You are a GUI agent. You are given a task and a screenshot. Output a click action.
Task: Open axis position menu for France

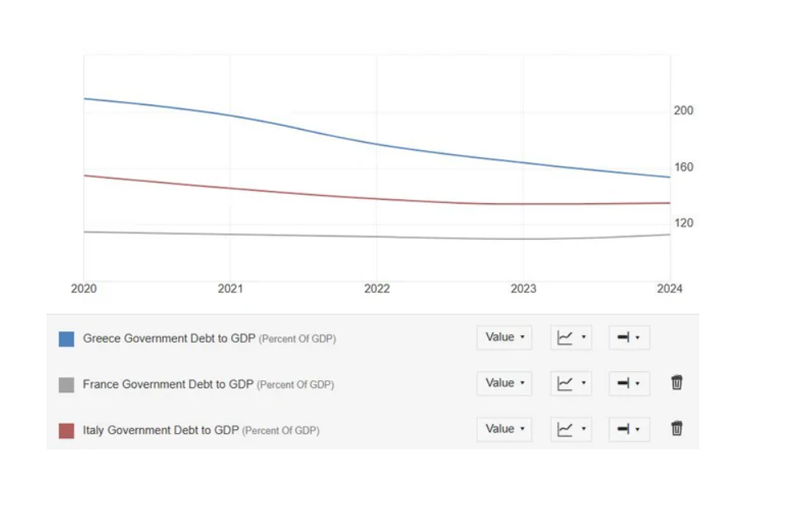click(x=629, y=383)
